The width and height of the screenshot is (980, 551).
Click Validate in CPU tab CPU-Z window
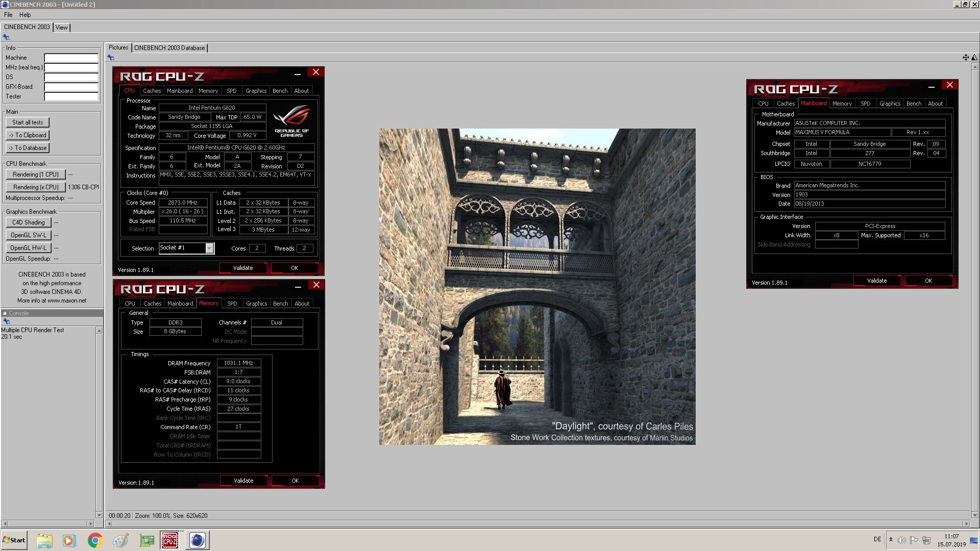pos(243,268)
